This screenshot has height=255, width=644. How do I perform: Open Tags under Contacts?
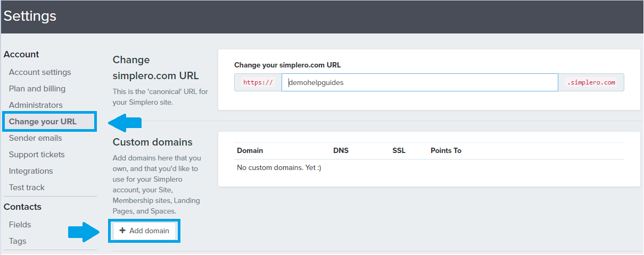[18, 241]
